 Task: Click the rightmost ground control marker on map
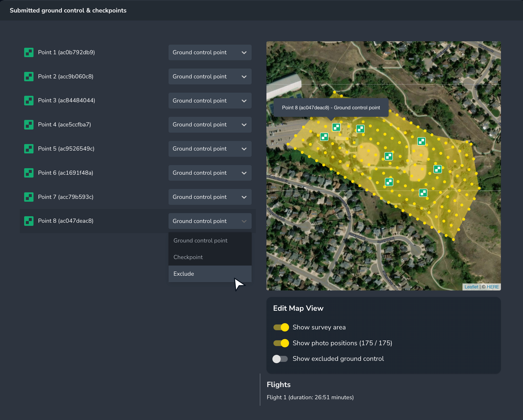point(438,169)
